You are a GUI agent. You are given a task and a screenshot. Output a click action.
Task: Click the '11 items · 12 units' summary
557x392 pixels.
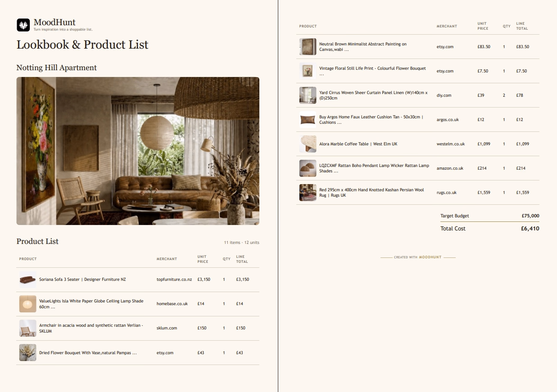tap(242, 243)
